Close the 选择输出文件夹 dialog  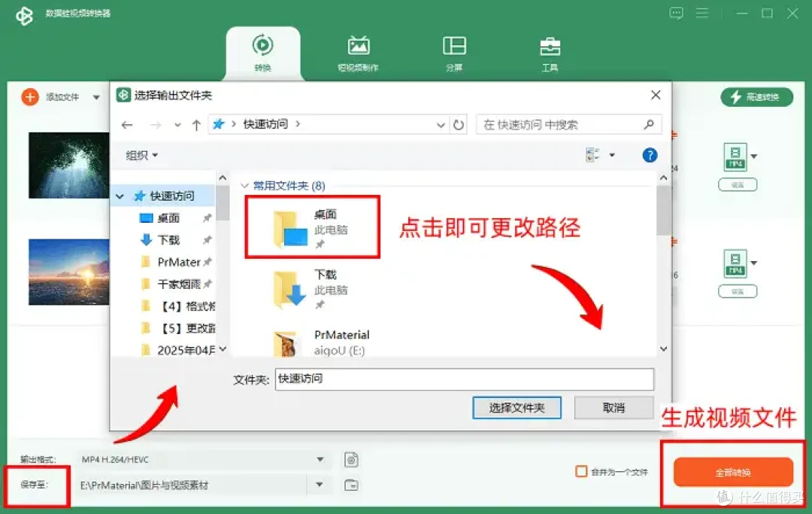(x=656, y=96)
